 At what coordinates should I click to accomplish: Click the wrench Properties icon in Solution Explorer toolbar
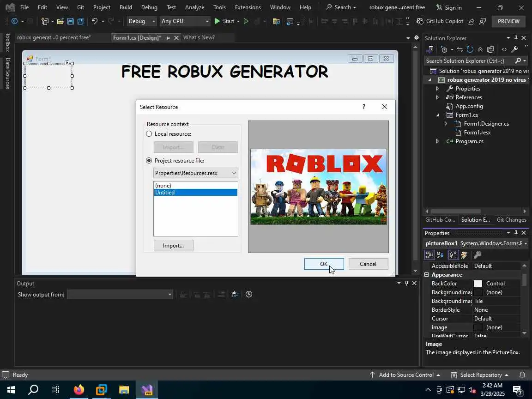[x=514, y=49]
